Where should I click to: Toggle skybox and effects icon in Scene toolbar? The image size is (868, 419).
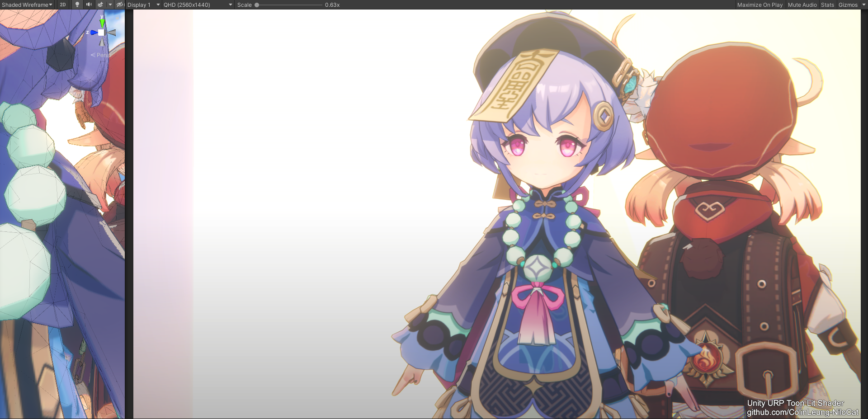(x=100, y=5)
